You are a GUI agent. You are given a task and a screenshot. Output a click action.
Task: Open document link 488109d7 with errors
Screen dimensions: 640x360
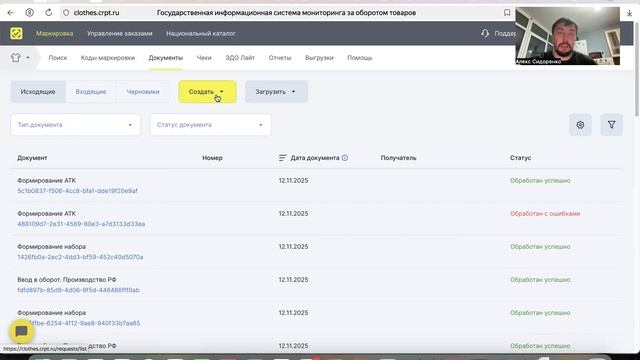[81, 224]
